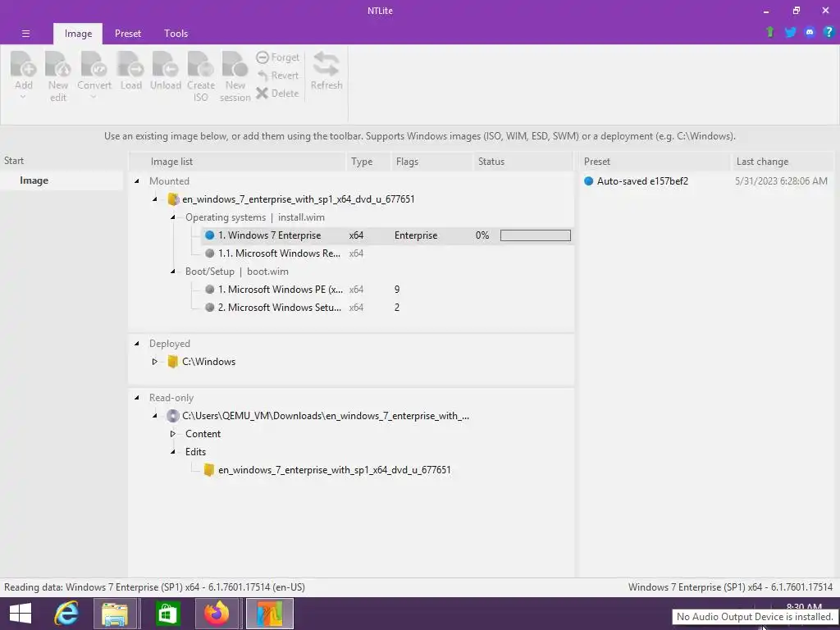Viewport: 840px width, 630px height.
Task: Switch to the Preset tab
Action: [128, 33]
